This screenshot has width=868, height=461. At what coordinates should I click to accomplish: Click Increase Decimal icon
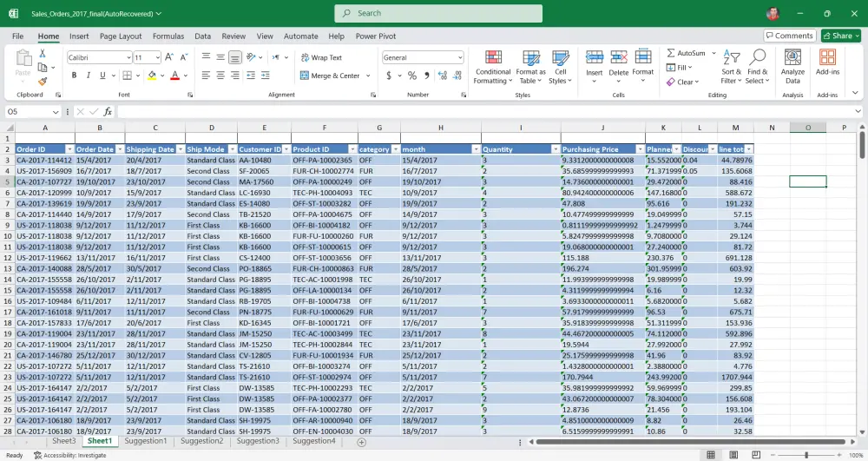443,76
